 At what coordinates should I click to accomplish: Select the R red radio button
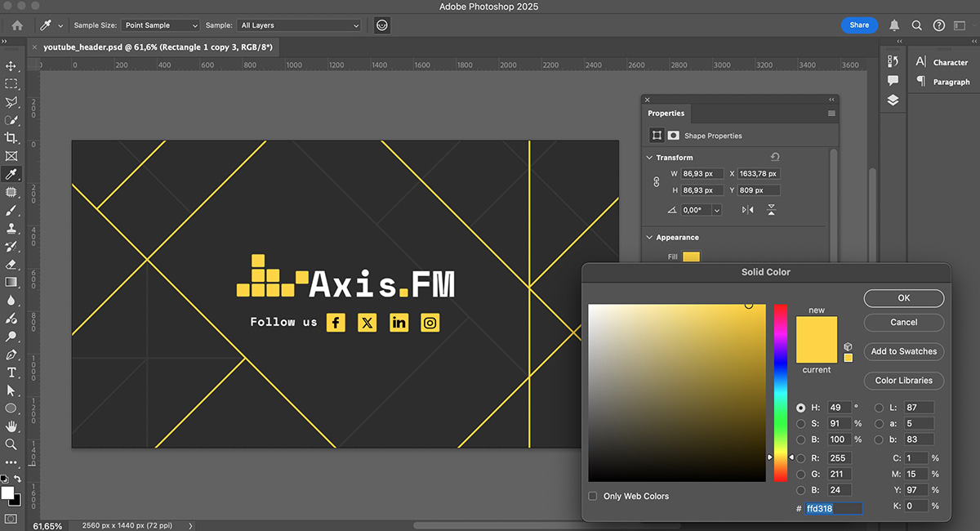801,458
